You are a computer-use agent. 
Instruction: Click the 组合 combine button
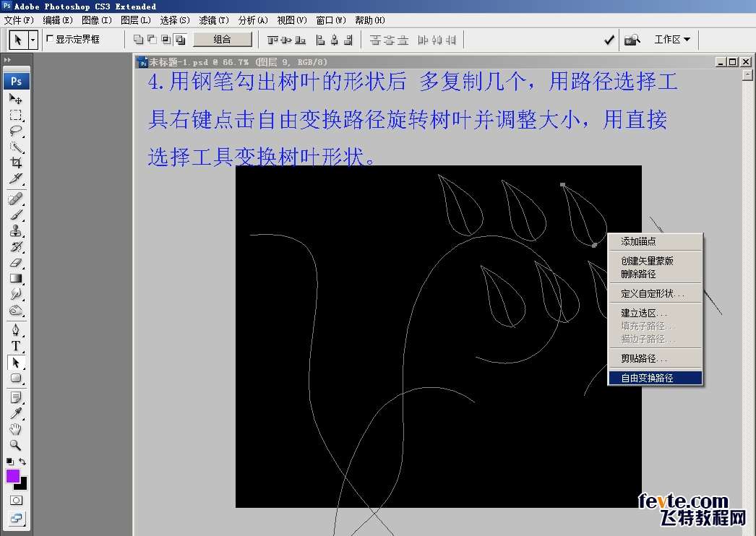pos(223,40)
